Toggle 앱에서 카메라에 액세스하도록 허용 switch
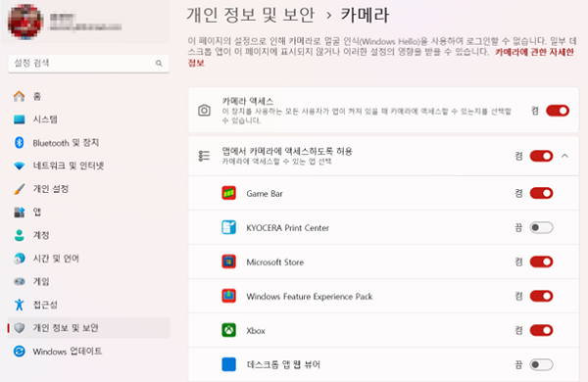This screenshot has width=588, height=382. [541, 156]
